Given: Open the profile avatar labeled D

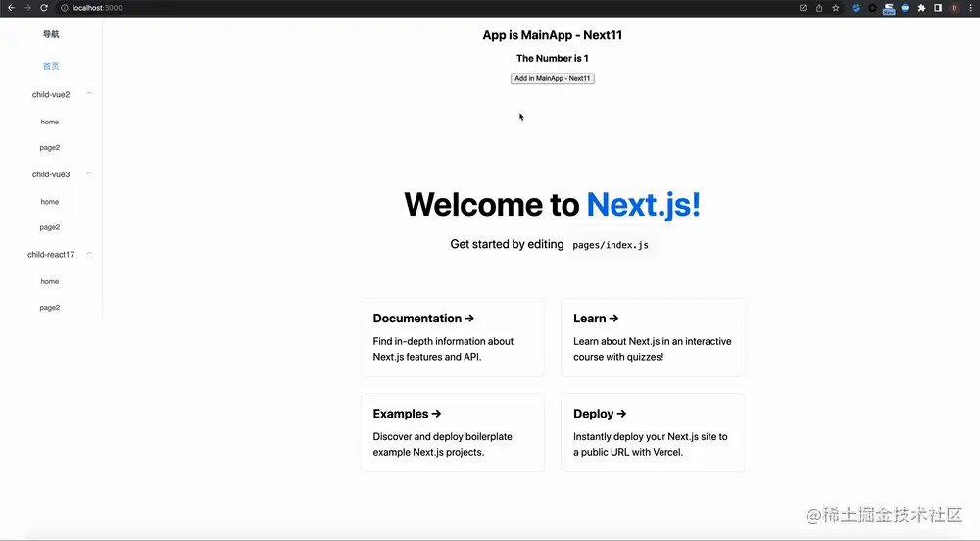Looking at the screenshot, I should coord(955,8).
